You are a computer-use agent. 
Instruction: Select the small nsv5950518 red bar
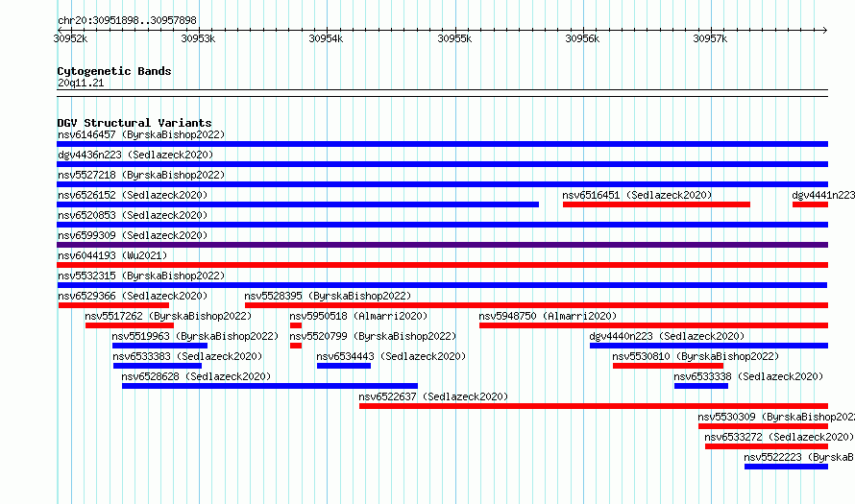pyautogui.click(x=296, y=325)
